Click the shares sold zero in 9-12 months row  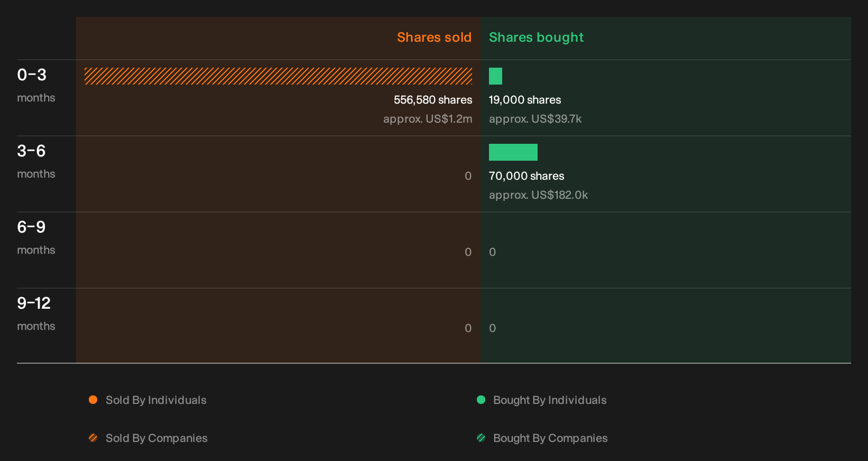[x=468, y=328]
